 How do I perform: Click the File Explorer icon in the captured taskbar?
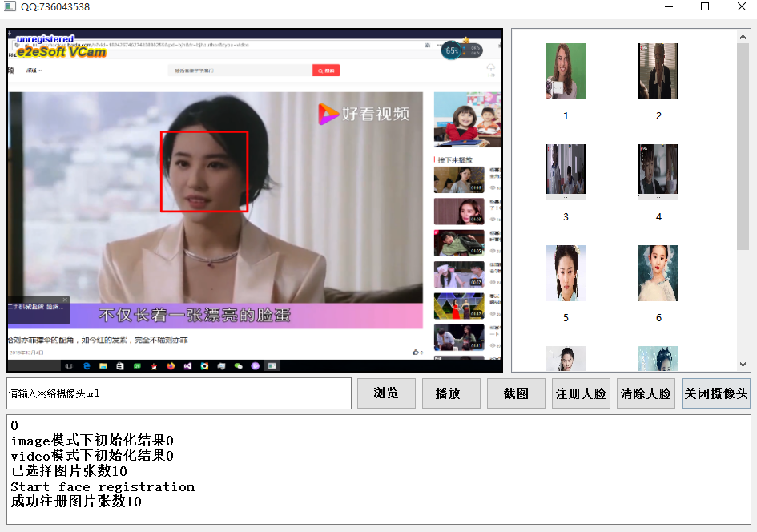(103, 366)
